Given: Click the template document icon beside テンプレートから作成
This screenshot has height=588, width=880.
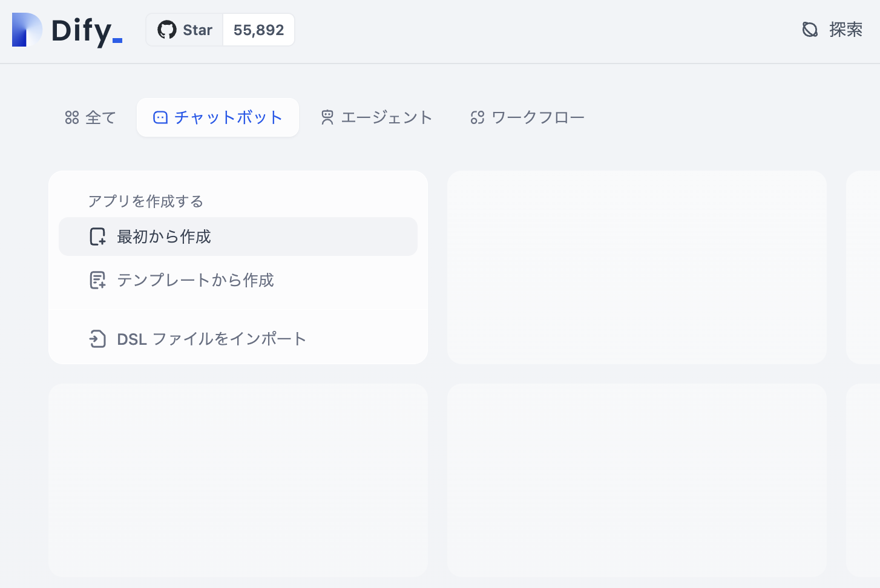Looking at the screenshot, I should [97, 280].
